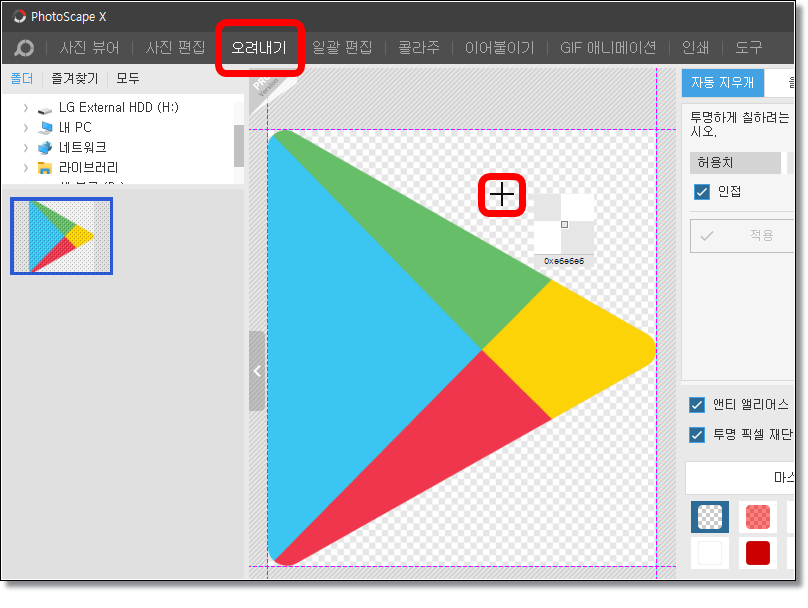Open the 도구 tab
The image size is (808, 608).
tap(748, 48)
